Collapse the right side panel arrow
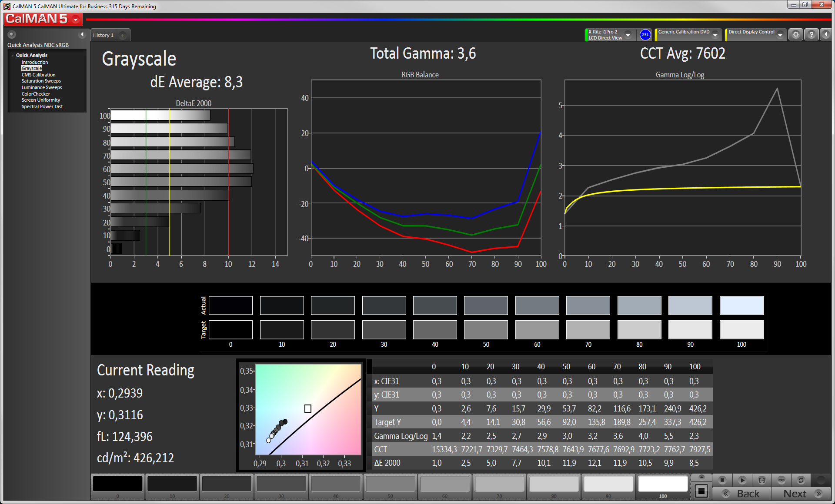835x504 pixels. click(826, 35)
